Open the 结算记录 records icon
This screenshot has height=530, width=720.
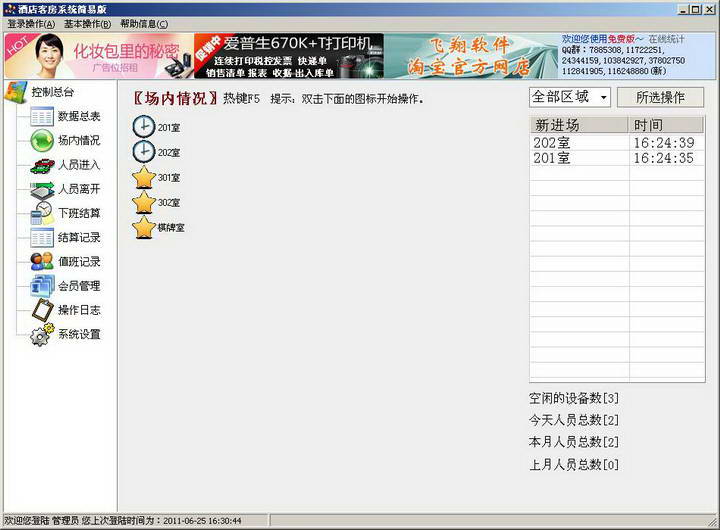pos(42,238)
